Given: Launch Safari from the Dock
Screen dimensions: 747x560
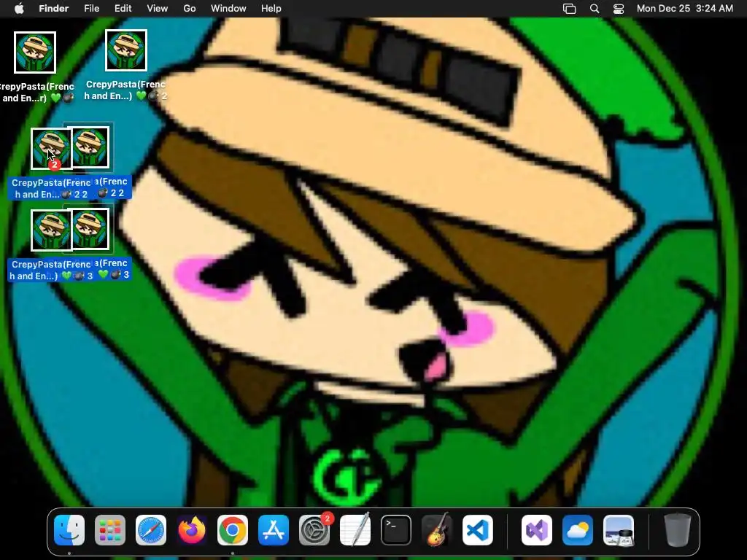Looking at the screenshot, I should 151,530.
